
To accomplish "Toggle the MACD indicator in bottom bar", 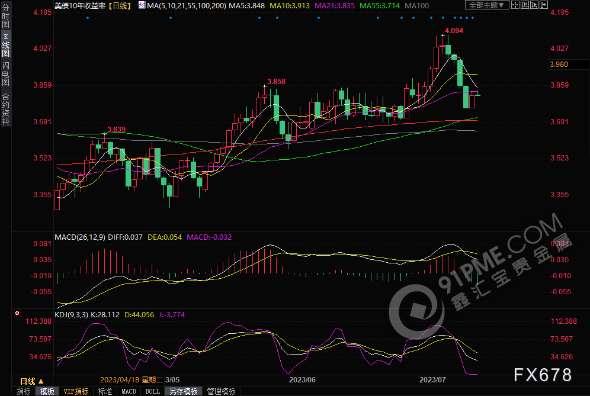I will [129, 392].
